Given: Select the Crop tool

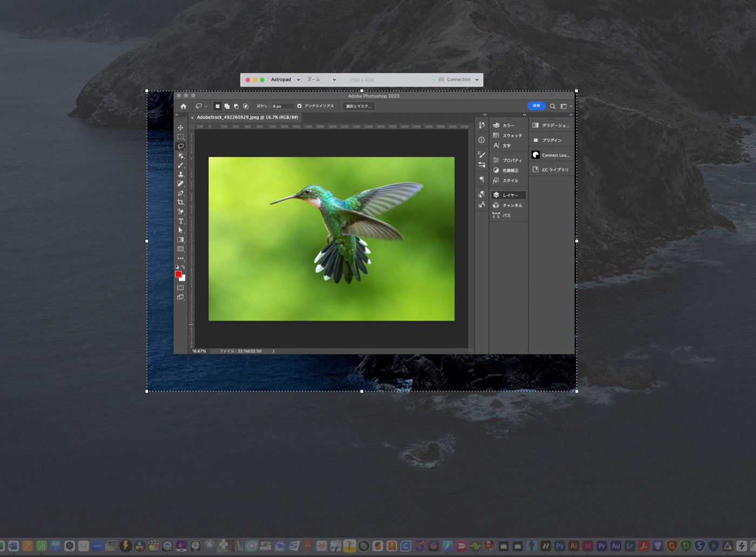Looking at the screenshot, I should [x=180, y=203].
